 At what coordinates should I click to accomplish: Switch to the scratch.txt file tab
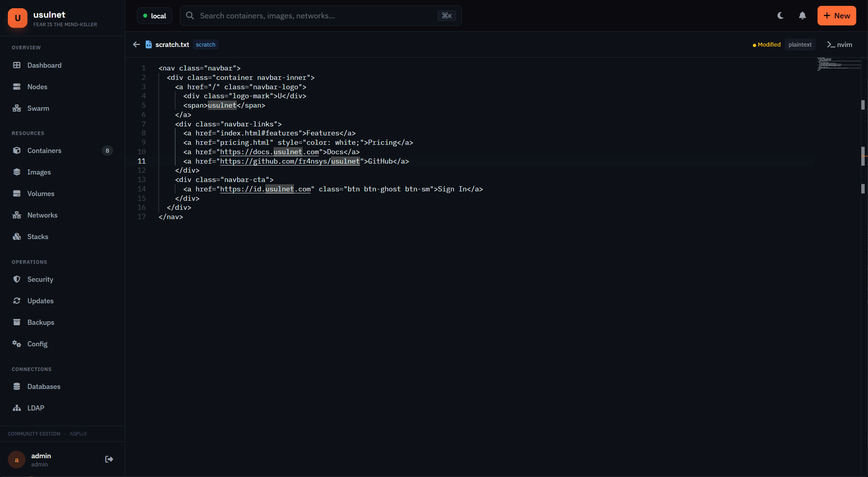click(172, 45)
